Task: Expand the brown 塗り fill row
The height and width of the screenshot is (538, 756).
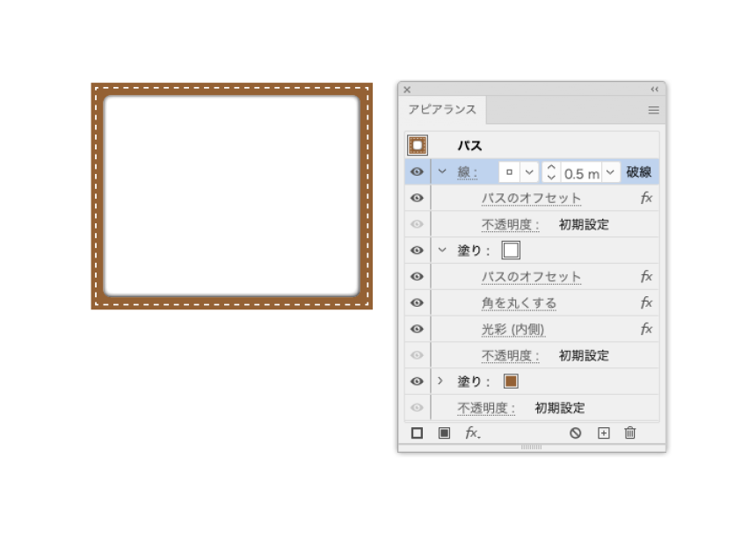Action: click(441, 382)
